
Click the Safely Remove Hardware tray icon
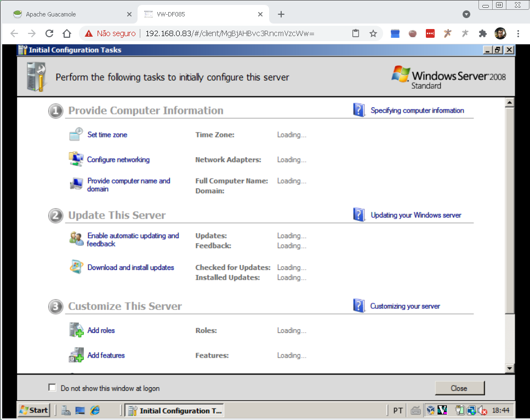click(x=460, y=410)
